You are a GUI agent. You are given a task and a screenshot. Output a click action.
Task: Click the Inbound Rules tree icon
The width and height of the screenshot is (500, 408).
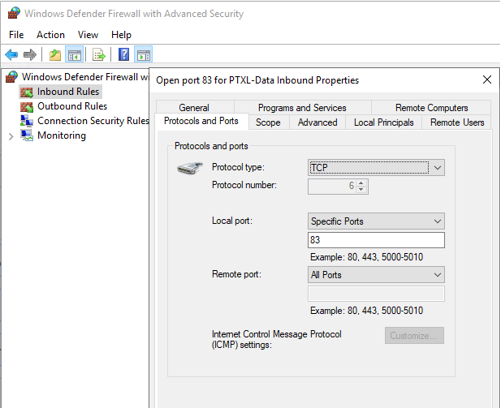pyautogui.click(x=27, y=92)
